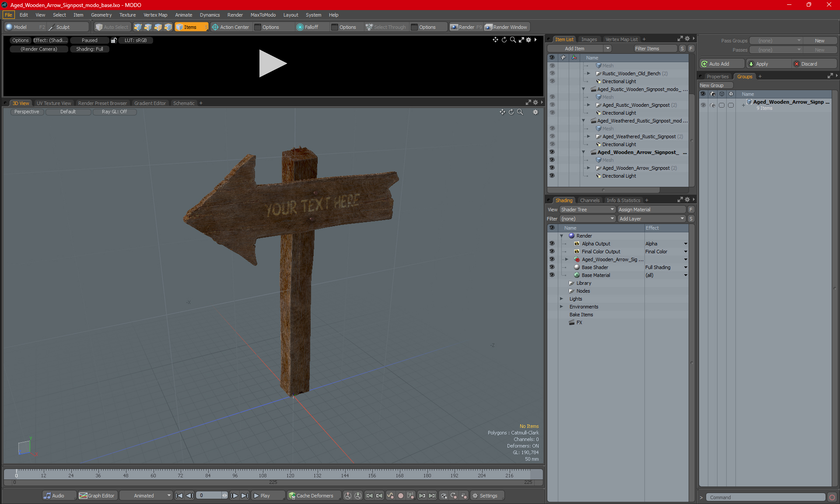This screenshot has width=840, height=504.
Task: Toggle the Action Center tool
Action: 231,27
